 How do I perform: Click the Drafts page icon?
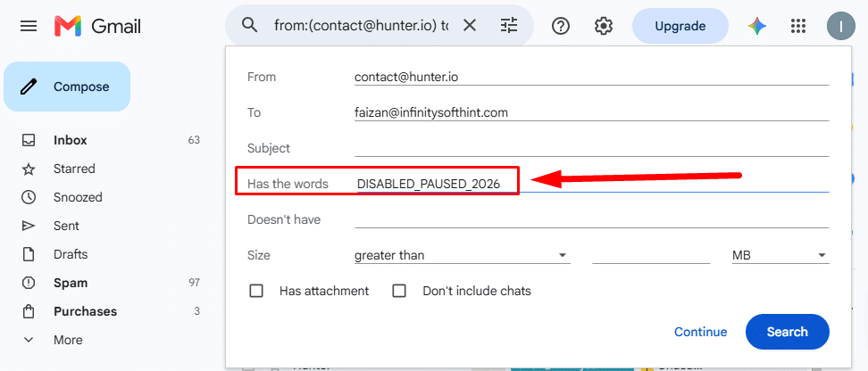point(29,254)
